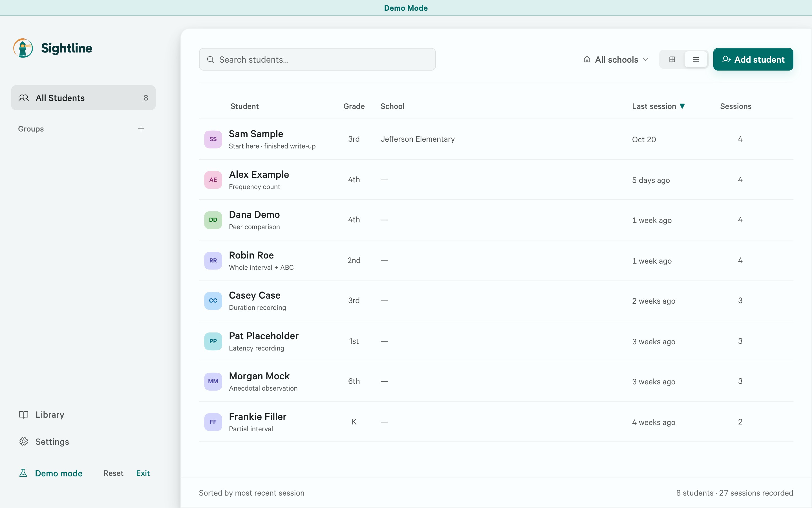Open Alex Example student name

tap(259, 174)
